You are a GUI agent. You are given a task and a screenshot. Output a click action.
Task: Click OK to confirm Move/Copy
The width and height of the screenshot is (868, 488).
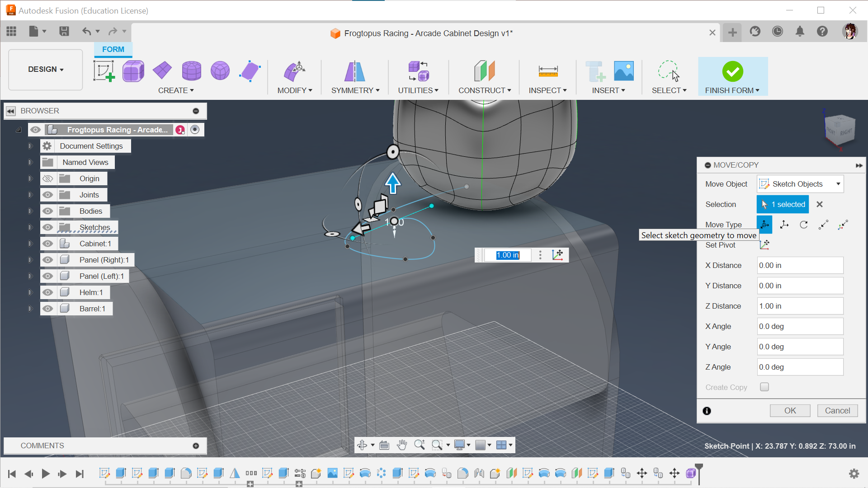790,411
